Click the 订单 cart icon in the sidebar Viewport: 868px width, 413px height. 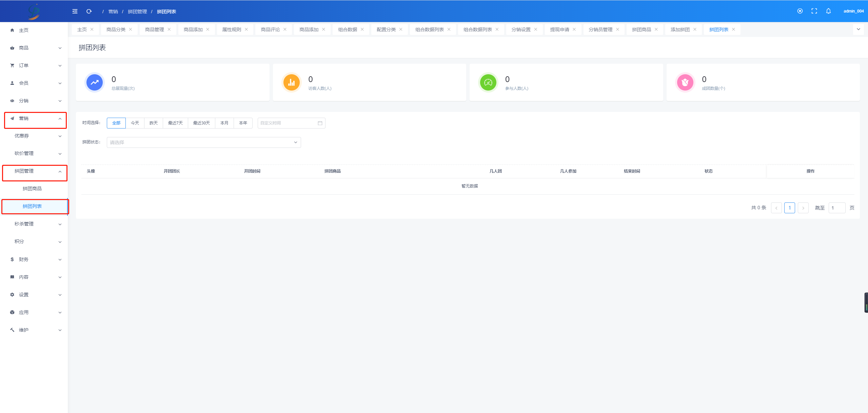pyautogui.click(x=12, y=65)
